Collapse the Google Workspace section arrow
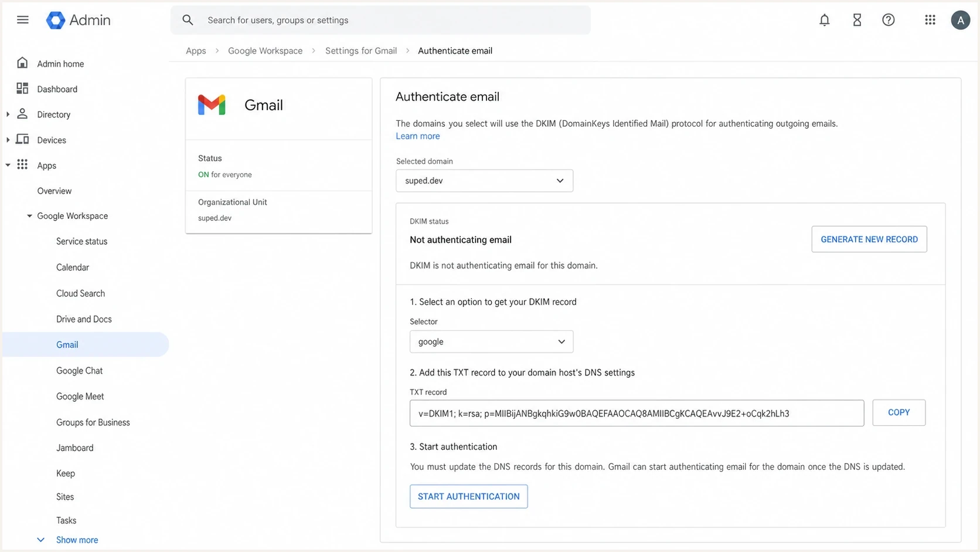Viewport: 980px width, 552px height. click(29, 216)
